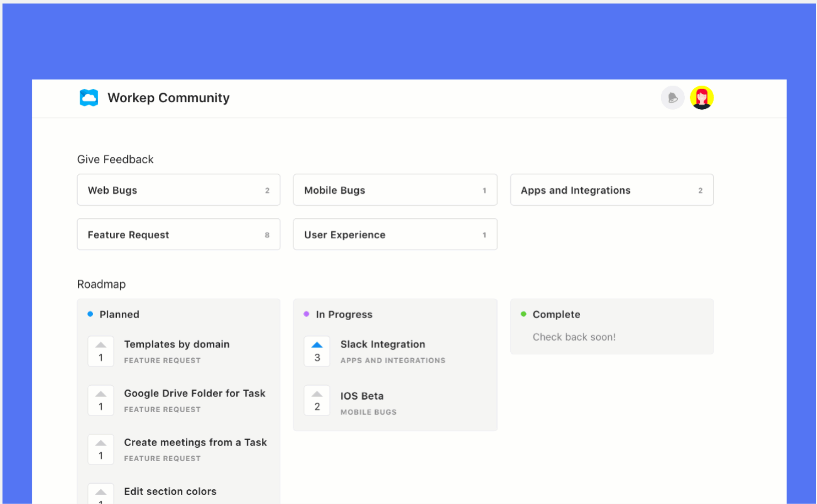Image resolution: width=817 pixels, height=504 pixels.
Task: Click the Roadmap section title
Action: click(101, 284)
